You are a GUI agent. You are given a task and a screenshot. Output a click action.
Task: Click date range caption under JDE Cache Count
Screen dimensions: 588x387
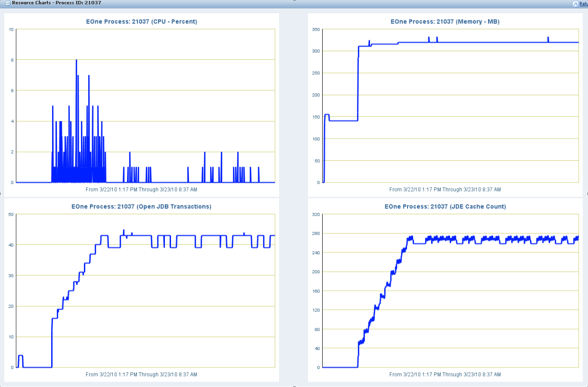(445, 374)
